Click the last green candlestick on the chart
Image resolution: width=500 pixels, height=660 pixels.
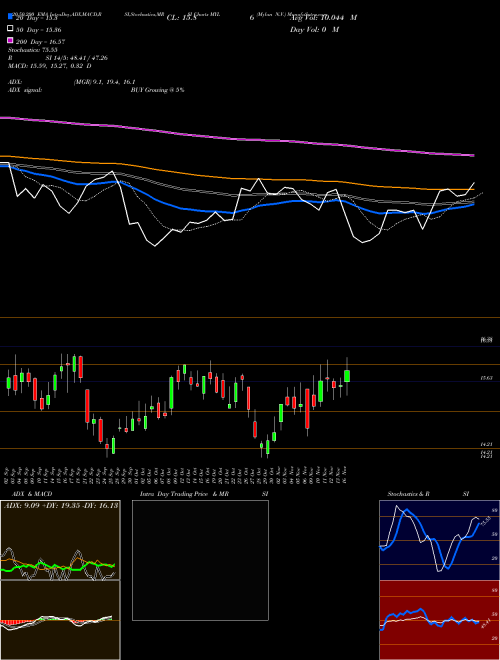(347, 376)
